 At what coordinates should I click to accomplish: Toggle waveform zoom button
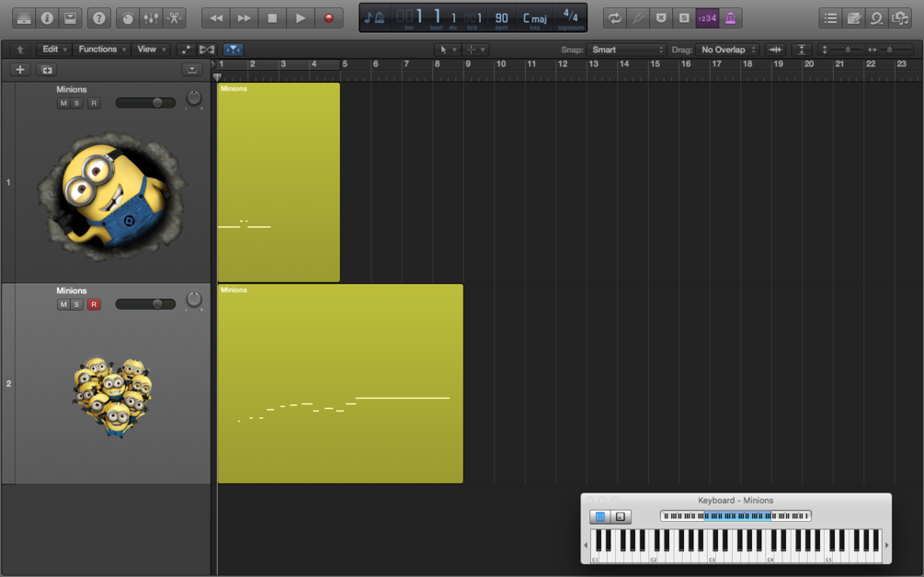(775, 50)
